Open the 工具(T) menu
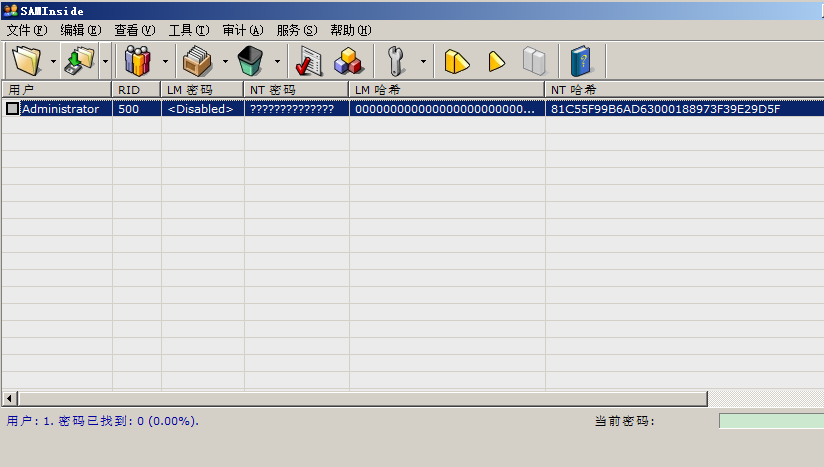The width and height of the screenshot is (824, 467). click(x=189, y=30)
